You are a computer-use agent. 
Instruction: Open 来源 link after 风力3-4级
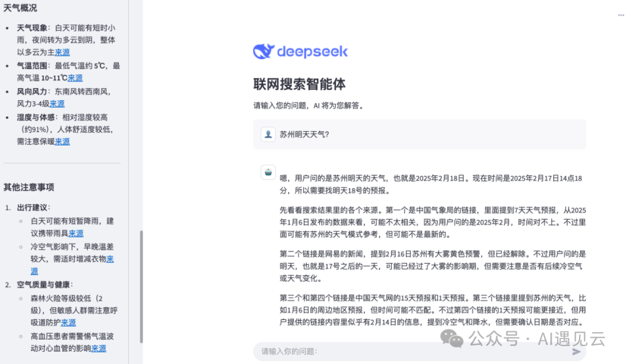(57, 104)
